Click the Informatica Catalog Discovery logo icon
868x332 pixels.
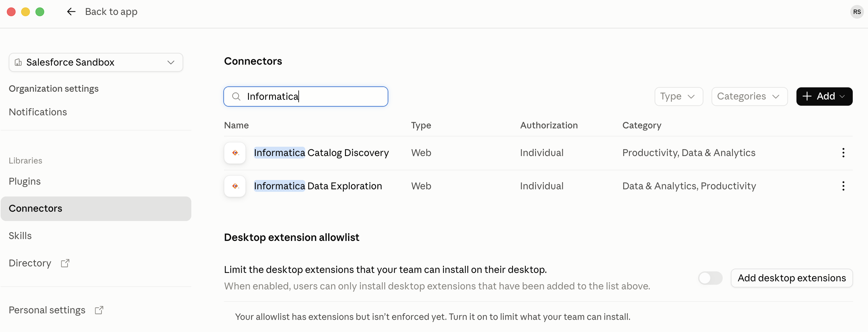235,153
